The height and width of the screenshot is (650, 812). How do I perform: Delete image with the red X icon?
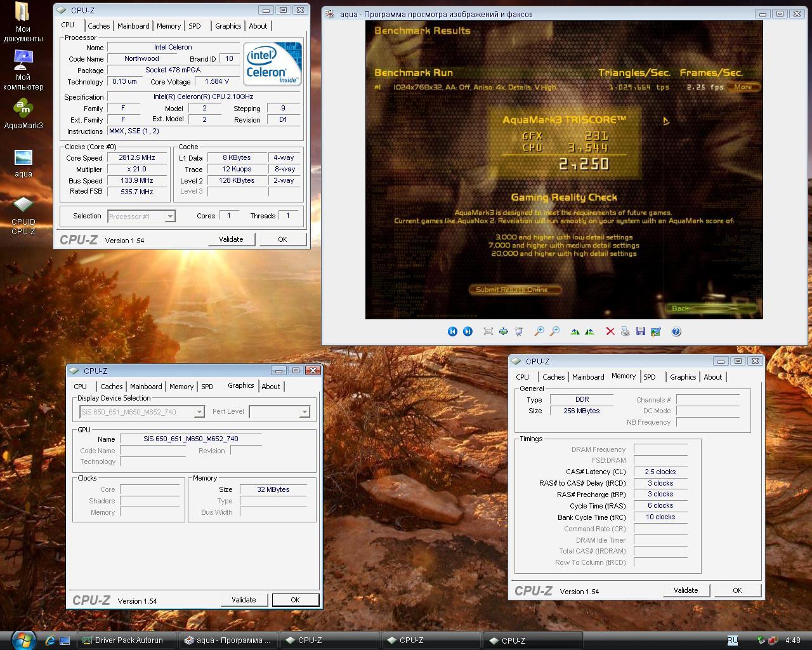(x=610, y=331)
